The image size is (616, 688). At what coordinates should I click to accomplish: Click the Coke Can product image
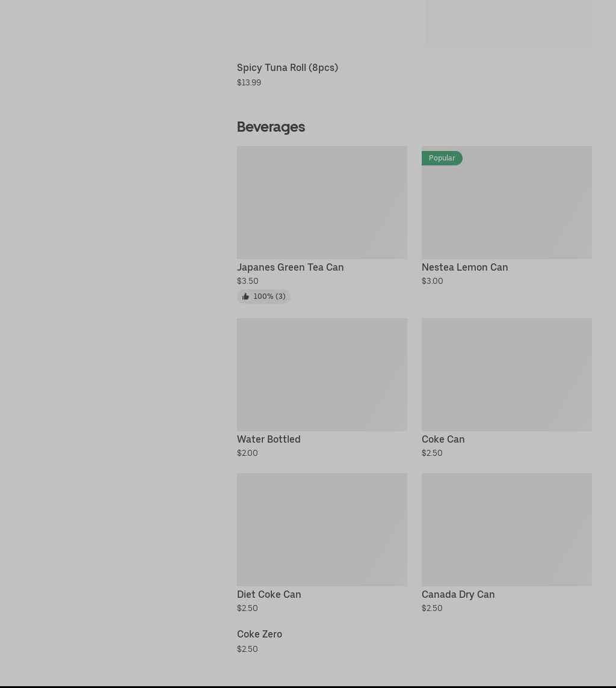(507, 374)
